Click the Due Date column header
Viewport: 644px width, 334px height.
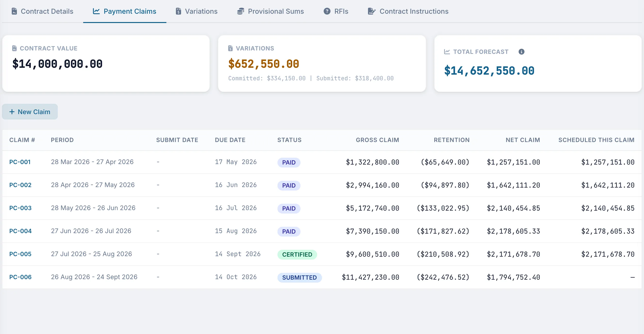230,140
